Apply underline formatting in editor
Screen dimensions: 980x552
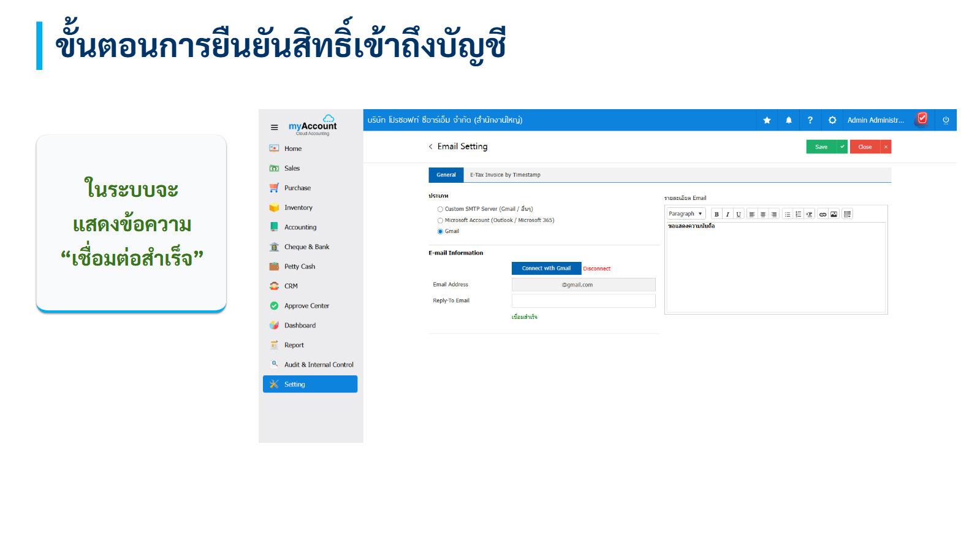tap(739, 214)
